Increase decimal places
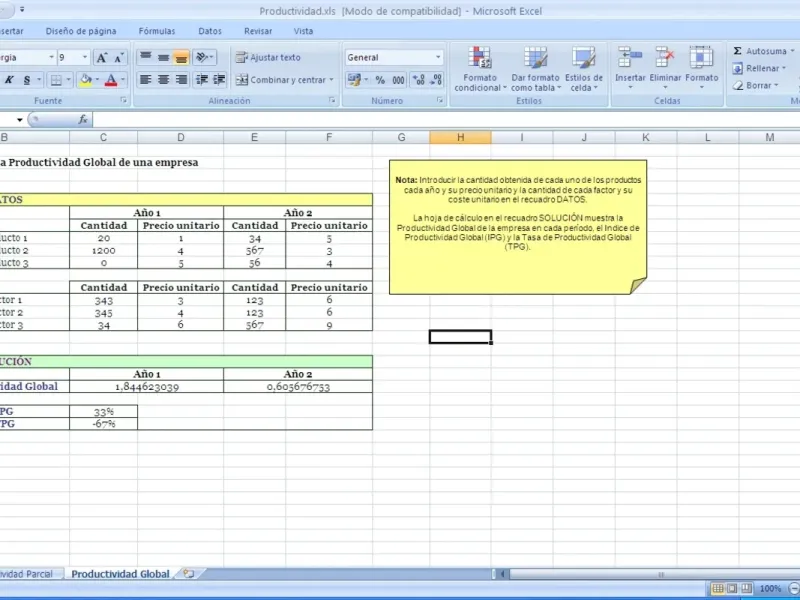Image resolution: width=800 pixels, height=600 pixels. pyautogui.click(x=418, y=80)
